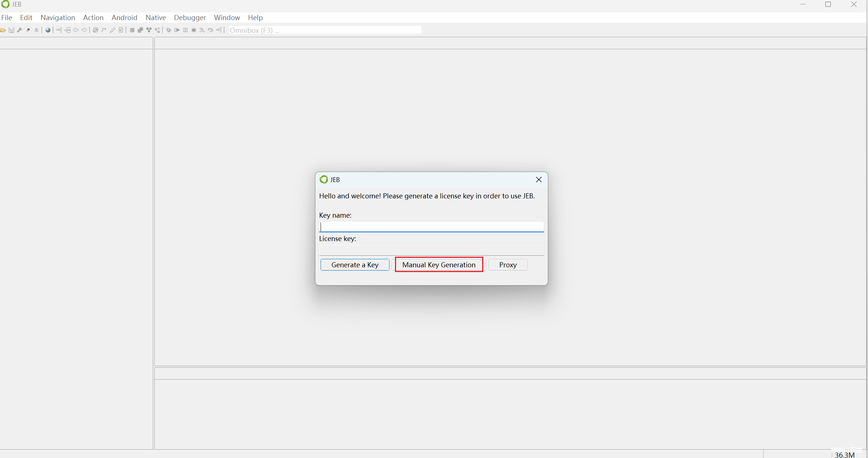Open the Android menu
The image size is (868, 458).
click(x=124, y=18)
